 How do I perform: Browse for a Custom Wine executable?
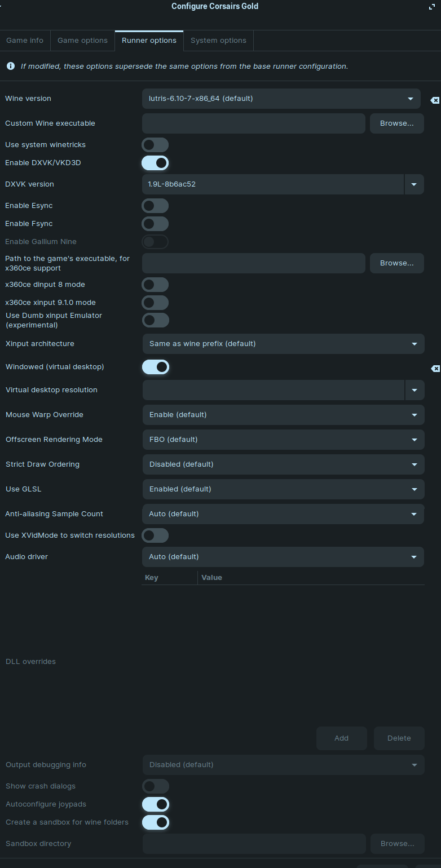[x=396, y=123]
